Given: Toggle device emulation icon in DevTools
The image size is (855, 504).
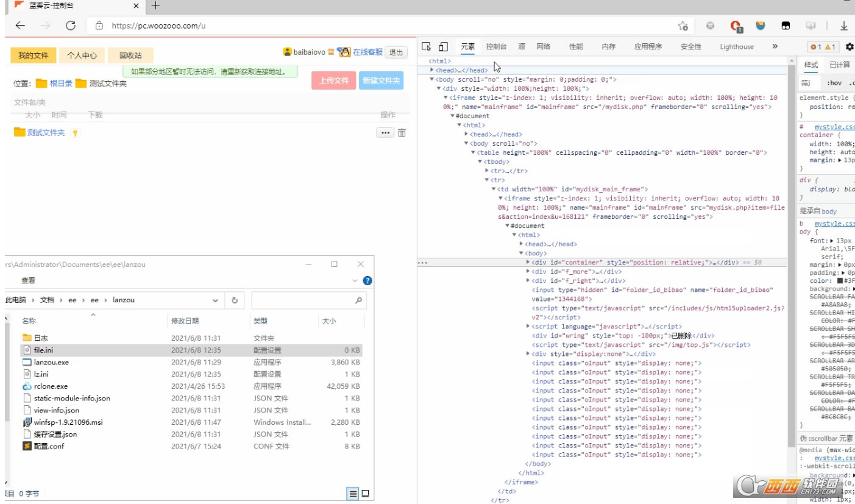Looking at the screenshot, I should [443, 46].
